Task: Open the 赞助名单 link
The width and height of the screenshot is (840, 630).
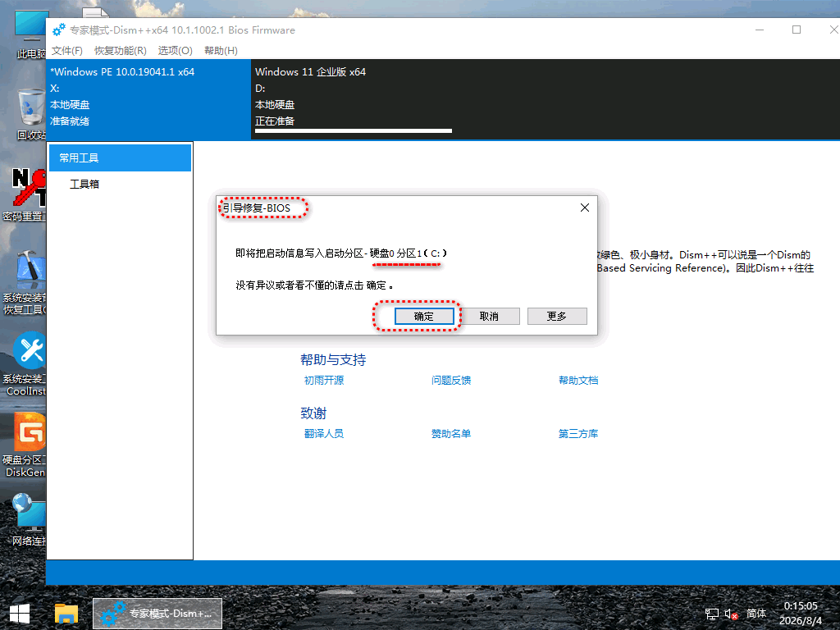Action: coord(451,433)
